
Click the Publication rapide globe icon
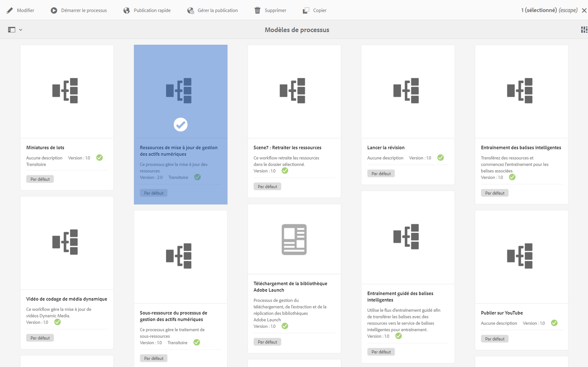pos(126,11)
